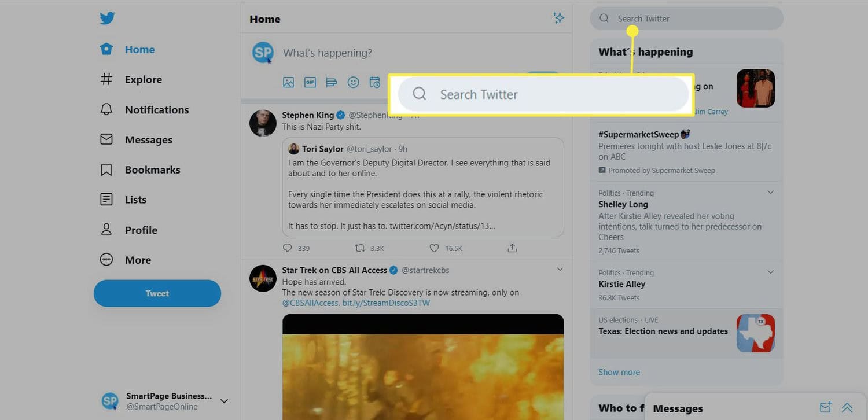
Task: Expand the Kirstie Alley trend chevron
Action: click(770, 272)
